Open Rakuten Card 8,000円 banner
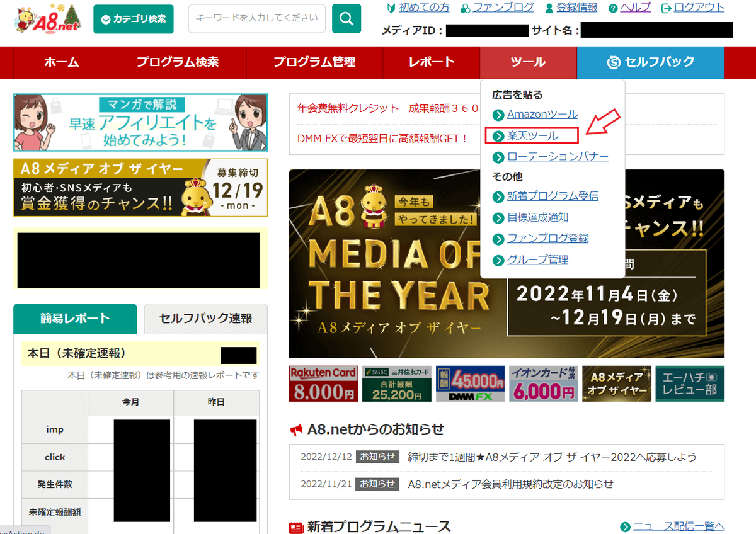This screenshot has width=756, height=534. pyautogui.click(x=323, y=383)
